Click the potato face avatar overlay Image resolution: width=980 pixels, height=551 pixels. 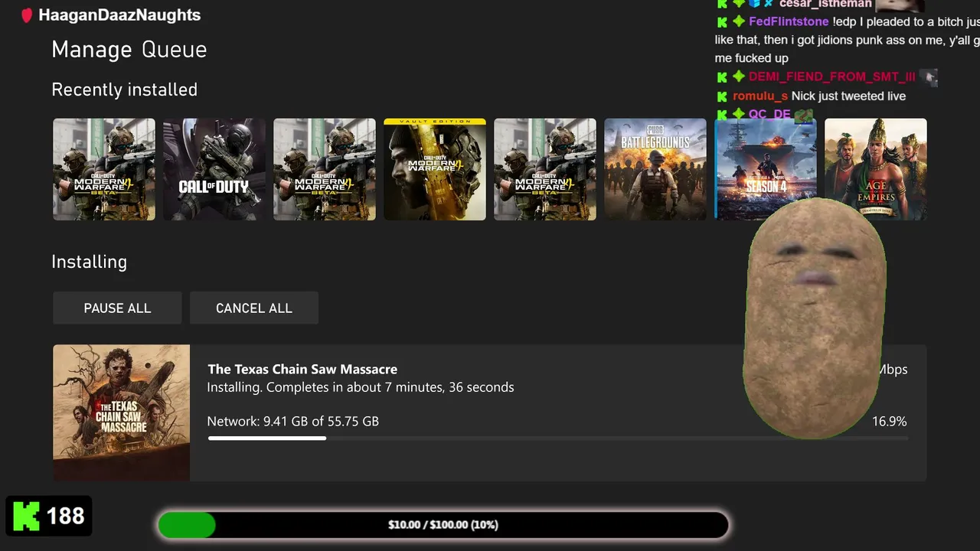click(x=816, y=318)
